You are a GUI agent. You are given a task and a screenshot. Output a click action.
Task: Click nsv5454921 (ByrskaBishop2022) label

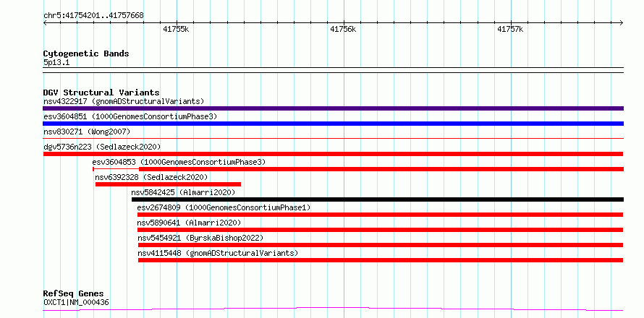(200, 238)
